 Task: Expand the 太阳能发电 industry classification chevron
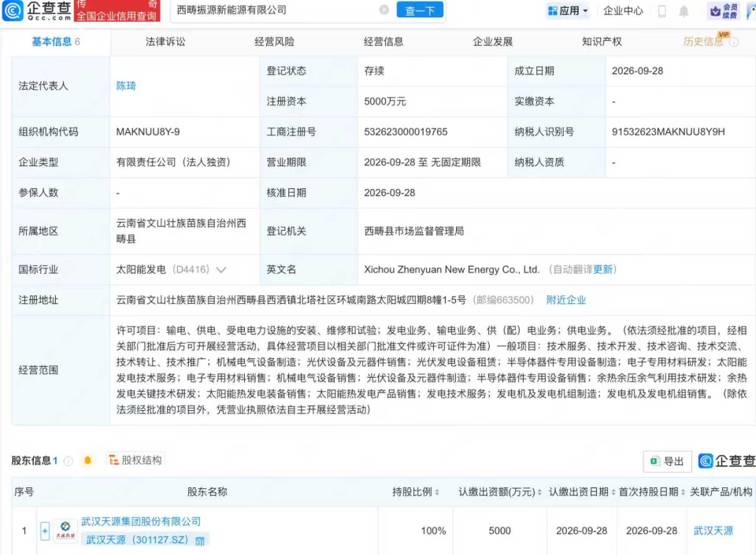221,270
